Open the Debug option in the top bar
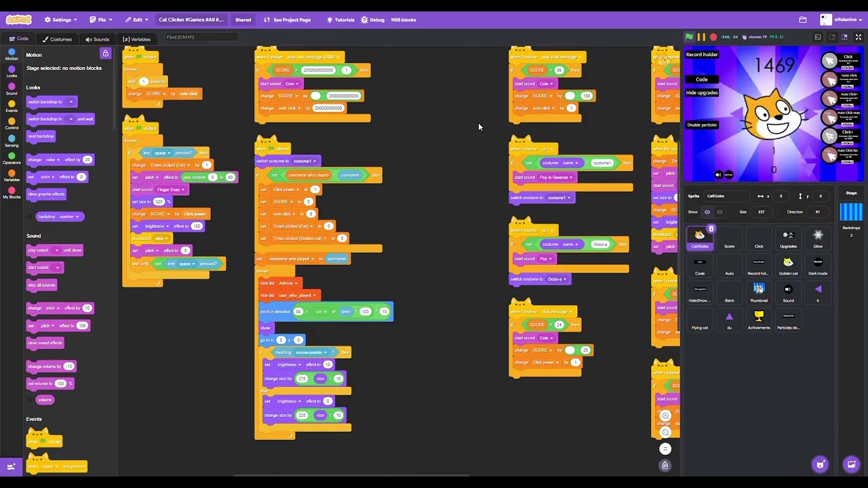This screenshot has height=488, width=868. click(x=373, y=20)
